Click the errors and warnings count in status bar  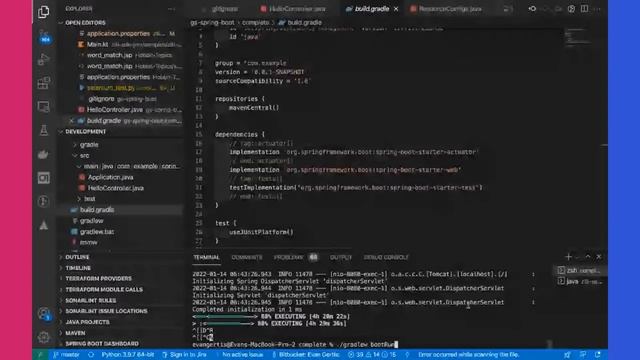(372, 355)
